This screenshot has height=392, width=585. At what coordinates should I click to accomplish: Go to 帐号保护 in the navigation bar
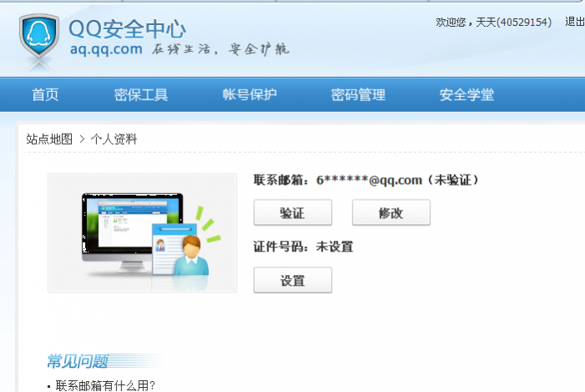[250, 94]
